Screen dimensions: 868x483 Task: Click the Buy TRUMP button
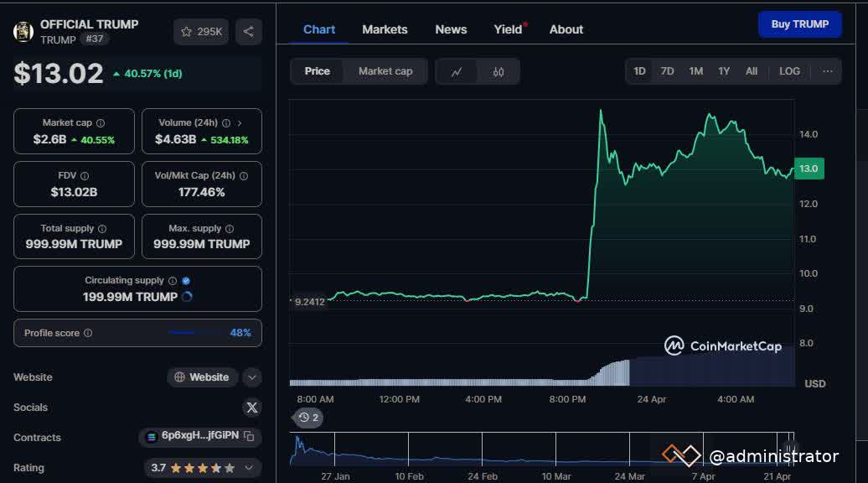pyautogui.click(x=800, y=24)
